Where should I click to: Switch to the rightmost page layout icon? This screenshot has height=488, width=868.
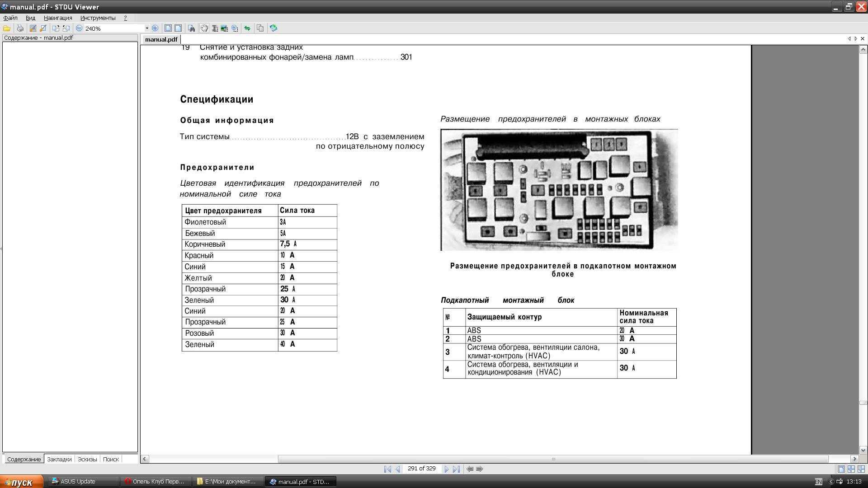coord(861,469)
